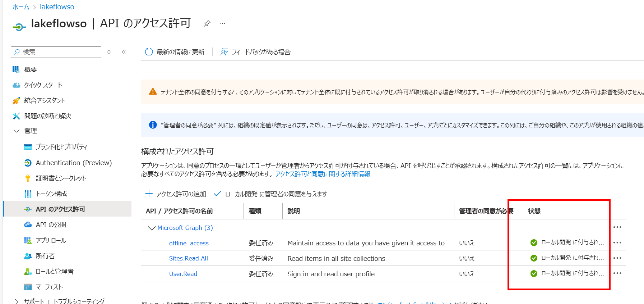Click the checkmark icon for admin consent
Screen dimensions: 644x304
tap(217, 194)
